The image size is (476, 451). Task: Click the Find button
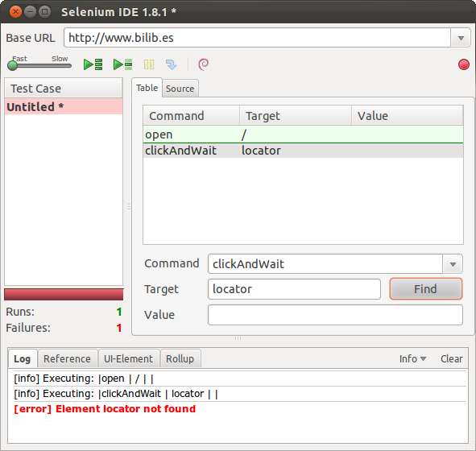[x=425, y=289]
